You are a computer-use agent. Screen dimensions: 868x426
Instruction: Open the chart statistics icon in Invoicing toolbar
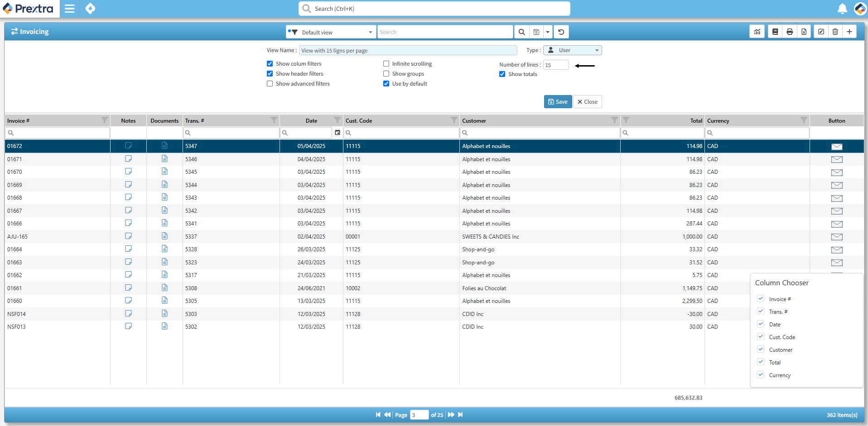point(757,32)
